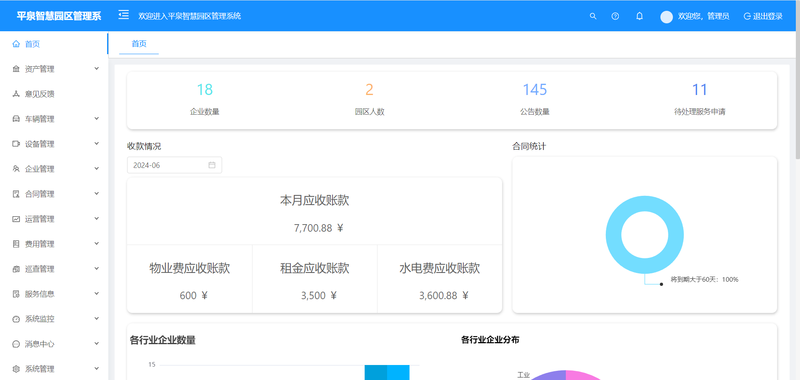Expand the 系统监控 chevron
The image size is (800, 380).
click(97, 318)
